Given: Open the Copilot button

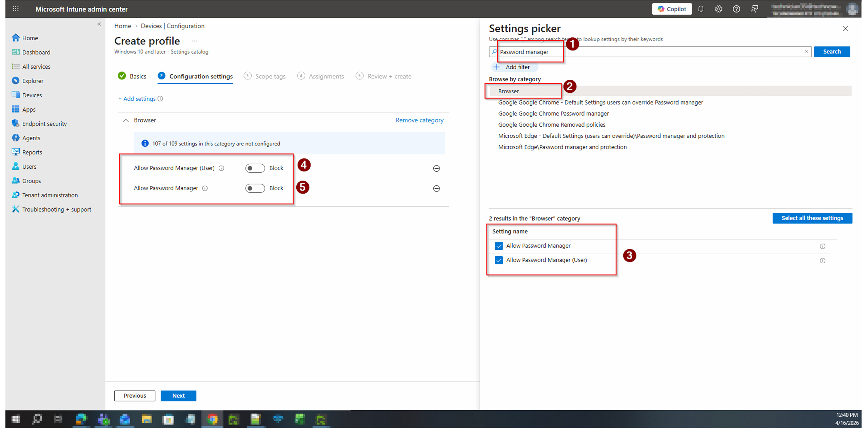Looking at the screenshot, I should point(671,9).
